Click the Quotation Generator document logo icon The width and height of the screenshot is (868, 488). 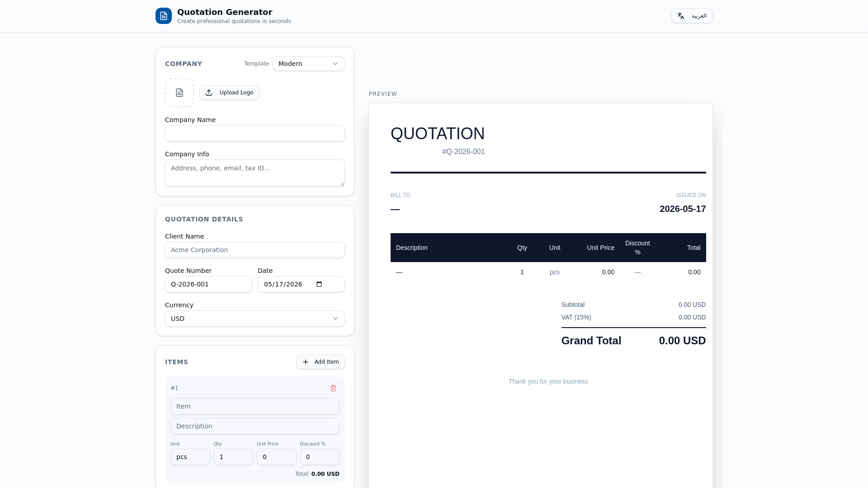point(164,16)
